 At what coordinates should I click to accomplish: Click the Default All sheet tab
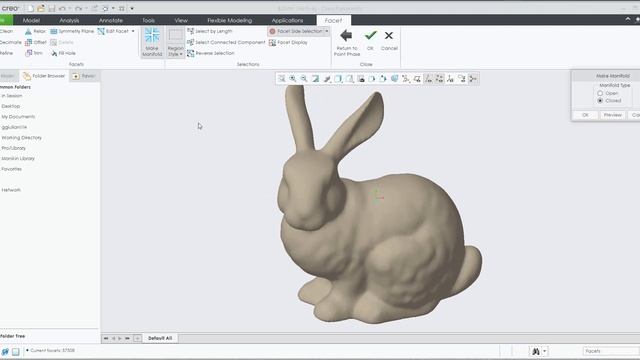[x=160, y=338]
